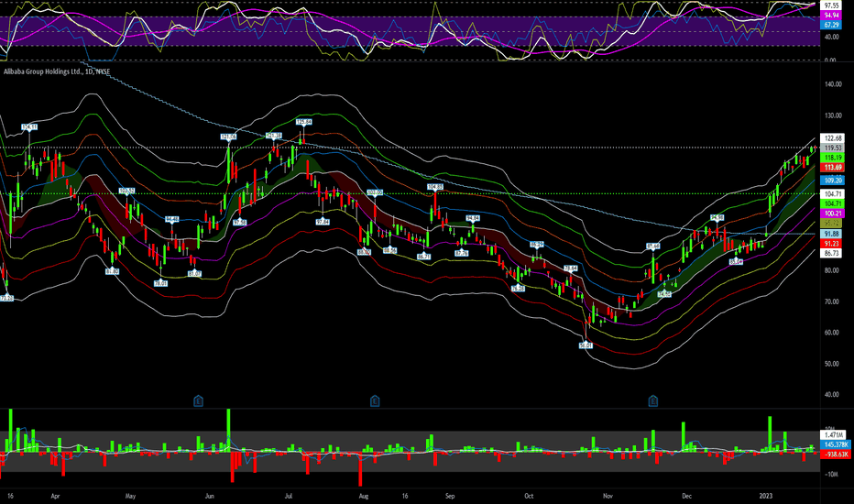Select the 81.07 pivot low label
This screenshot has width=854, height=504.
pos(194,273)
